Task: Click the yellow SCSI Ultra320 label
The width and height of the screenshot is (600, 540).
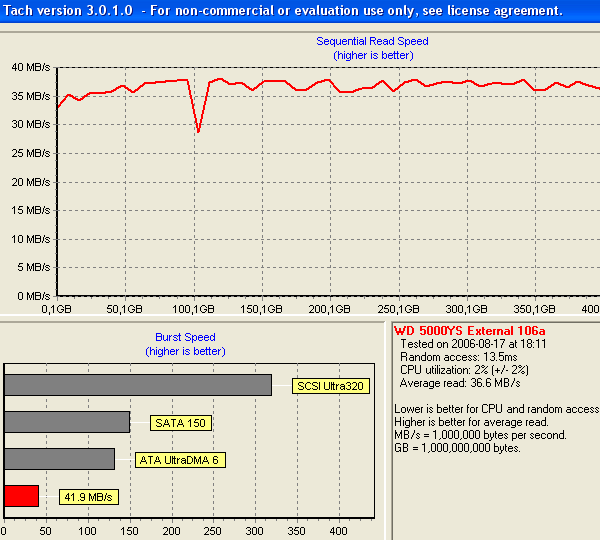Action: 330,386
